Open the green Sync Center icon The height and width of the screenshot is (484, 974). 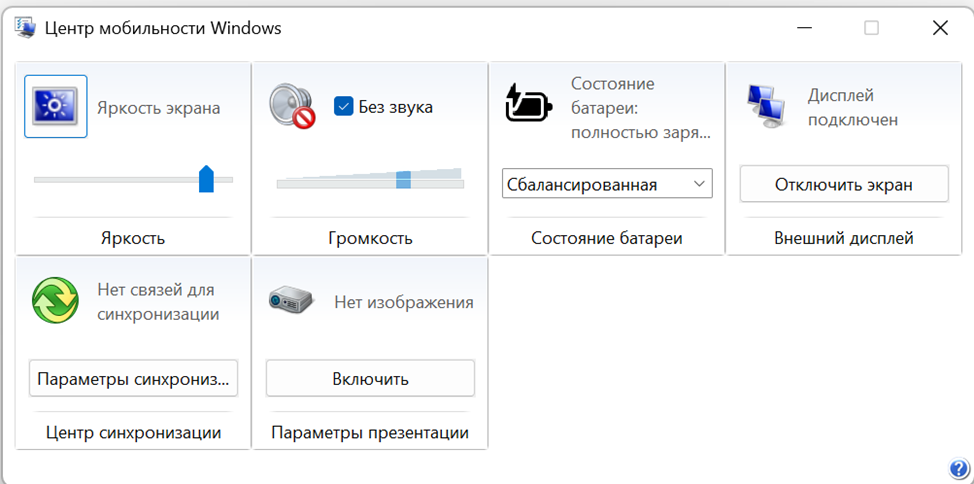click(55, 301)
